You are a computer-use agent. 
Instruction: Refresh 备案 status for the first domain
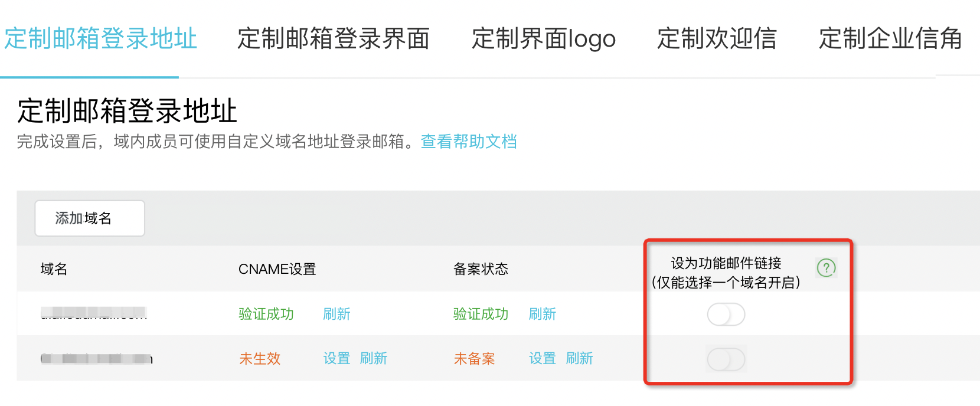point(542,314)
